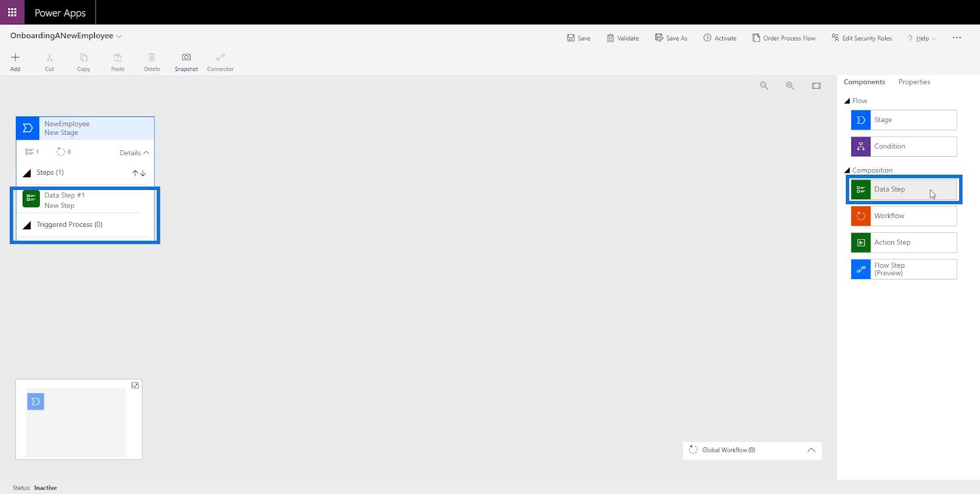The image size is (980, 494).
Task: Move step up with the up arrow
Action: (x=135, y=173)
